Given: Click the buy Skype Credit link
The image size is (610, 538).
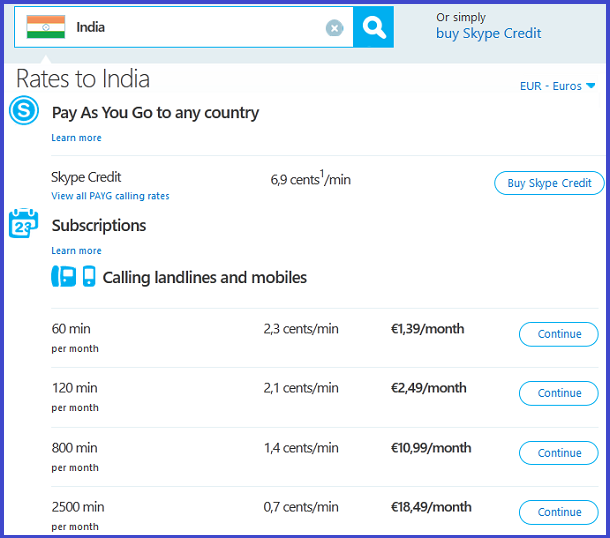Looking at the screenshot, I should pos(488,33).
